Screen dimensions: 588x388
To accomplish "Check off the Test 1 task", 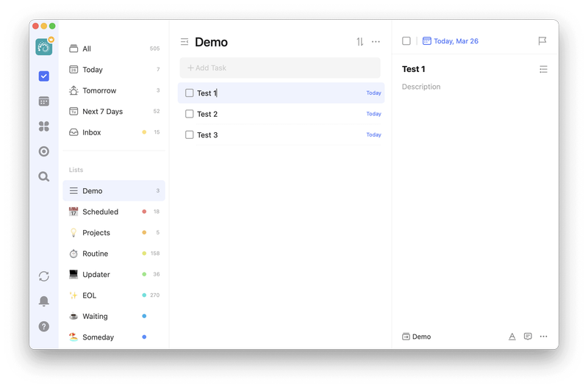I will pyautogui.click(x=190, y=93).
